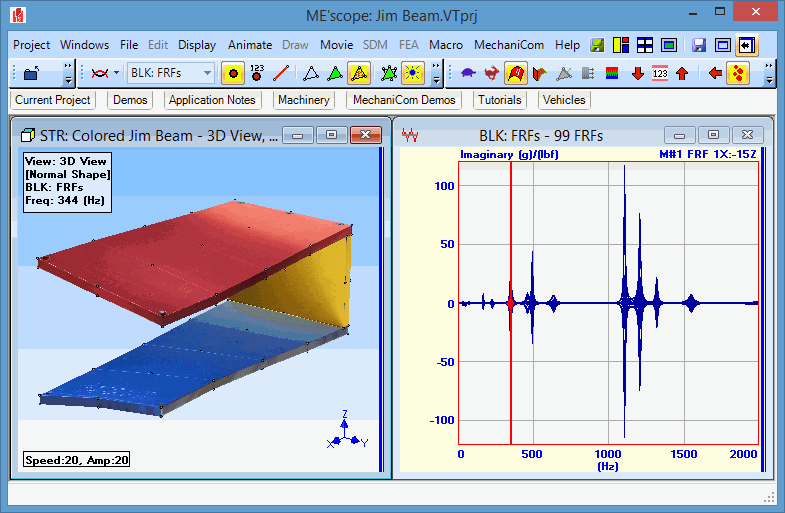Click the 123 values display icon
The width and height of the screenshot is (785, 513).
[x=660, y=74]
